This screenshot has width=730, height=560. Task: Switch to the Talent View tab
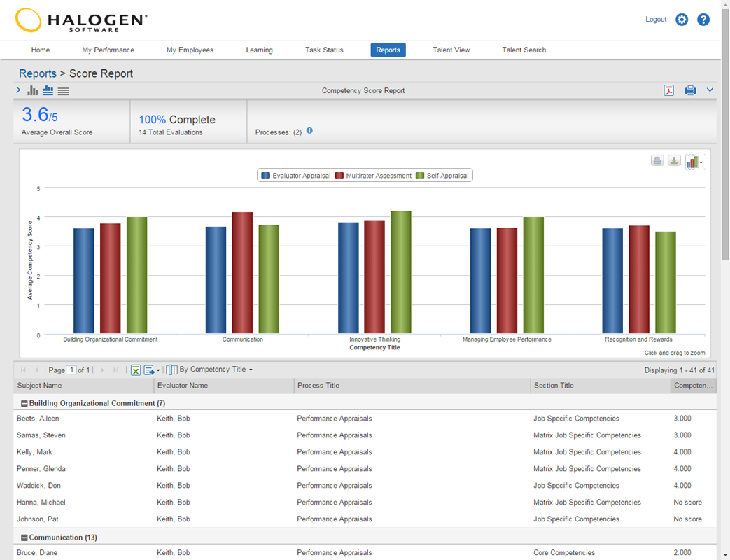(451, 50)
